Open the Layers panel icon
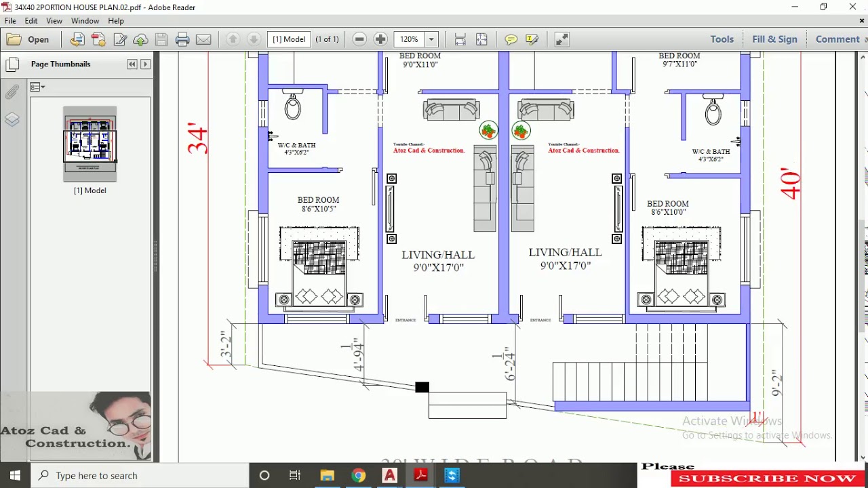This screenshot has width=868, height=488. coord(12,119)
